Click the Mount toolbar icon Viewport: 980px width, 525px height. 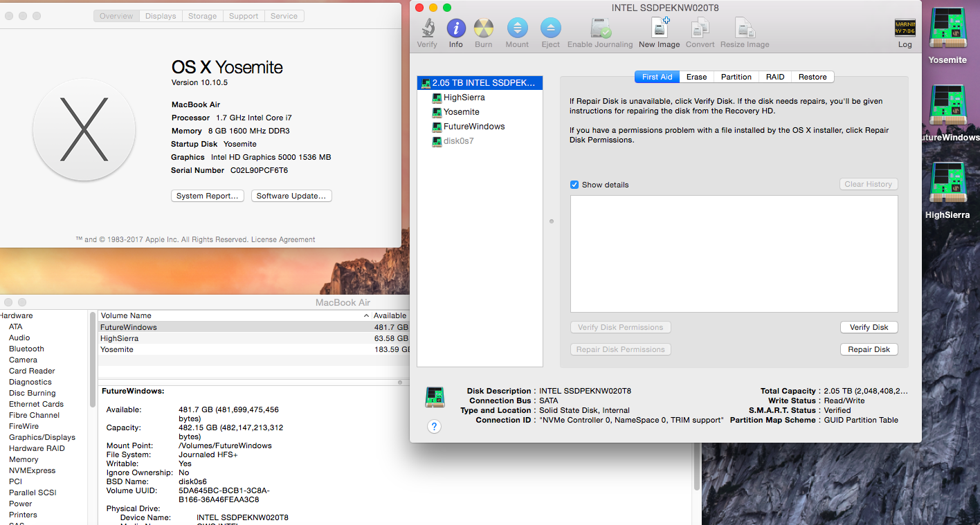point(517,28)
